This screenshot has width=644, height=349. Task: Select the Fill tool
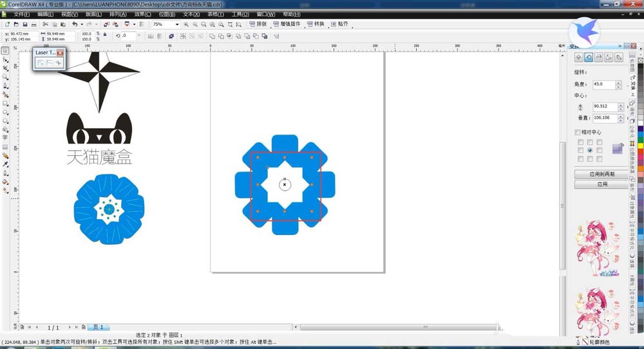(5, 182)
